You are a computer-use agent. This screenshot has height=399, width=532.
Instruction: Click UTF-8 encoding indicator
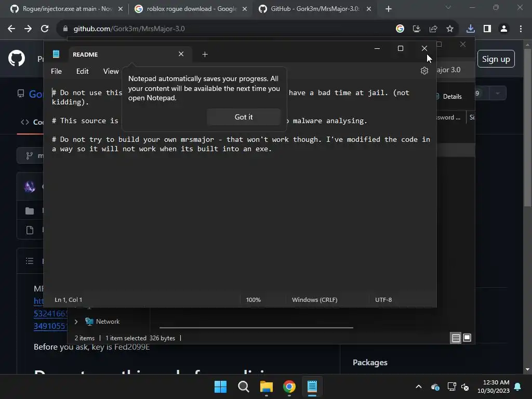(383, 300)
